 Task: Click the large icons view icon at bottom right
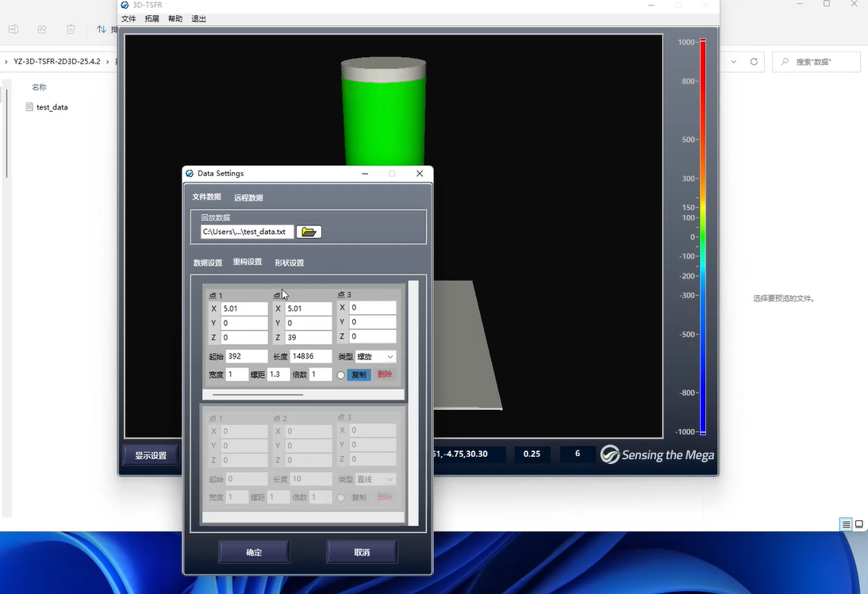[x=858, y=524]
